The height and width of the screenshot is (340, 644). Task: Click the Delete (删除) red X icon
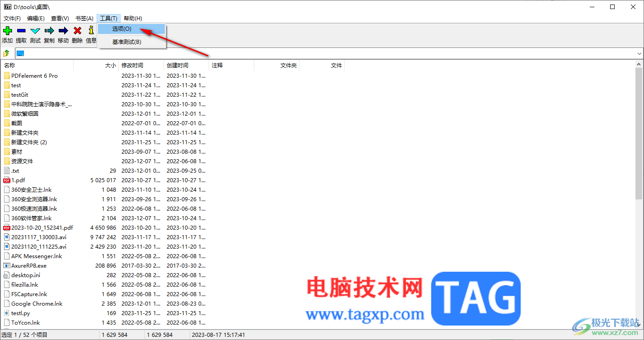pyautogui.click(x=77, y=31)
